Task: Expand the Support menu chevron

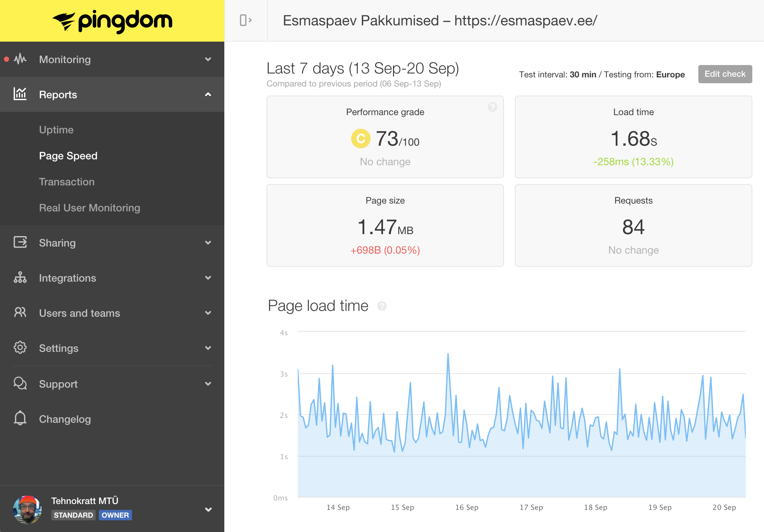Action: tap(208, 383)
